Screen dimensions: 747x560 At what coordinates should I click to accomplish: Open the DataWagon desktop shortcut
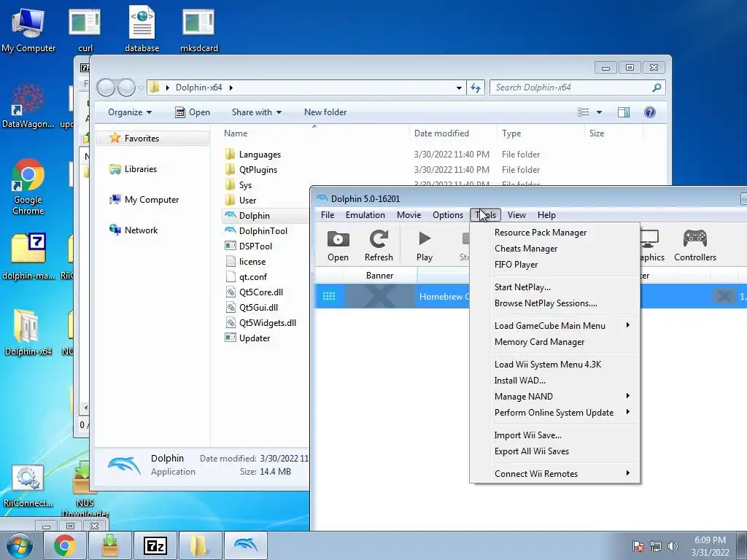tap(28, 106)
